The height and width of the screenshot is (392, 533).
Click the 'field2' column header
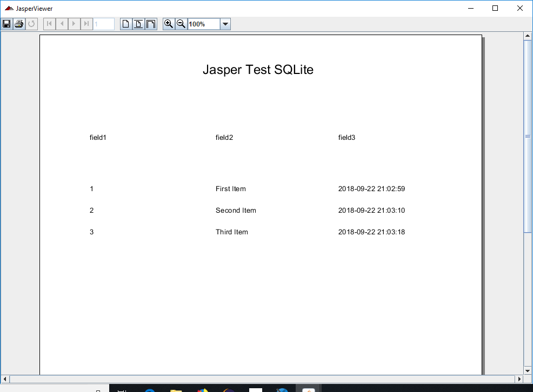pos(224,138)
